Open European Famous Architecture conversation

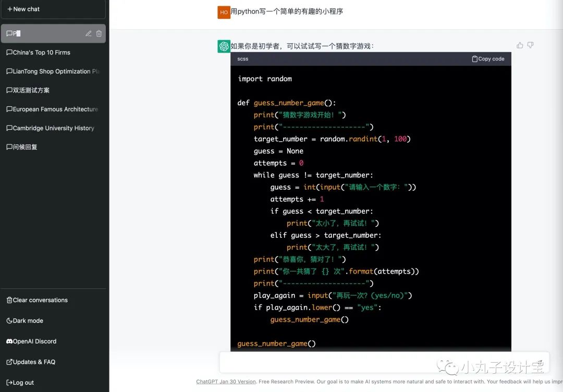(53, 109)
